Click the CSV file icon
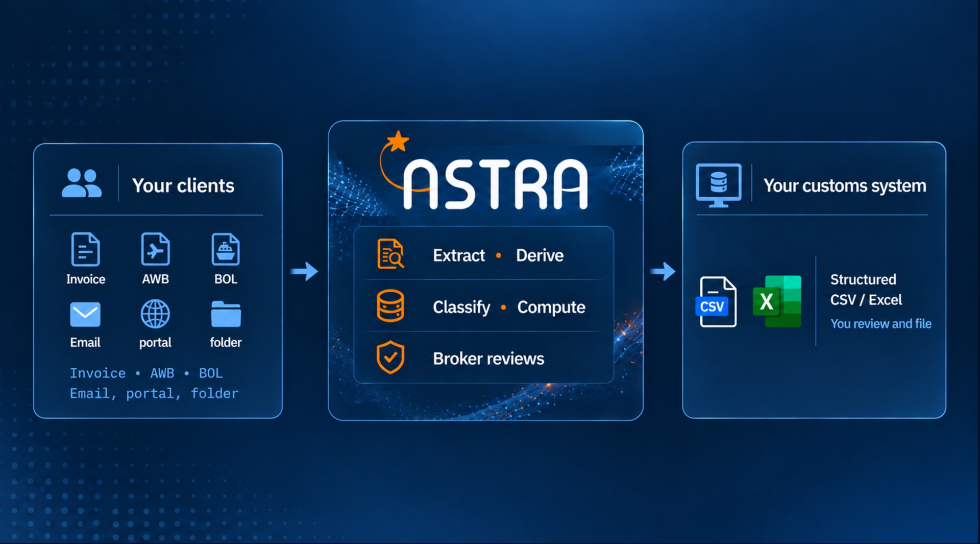The width and height of the screenshot is (980, 544). coord(716,302)
